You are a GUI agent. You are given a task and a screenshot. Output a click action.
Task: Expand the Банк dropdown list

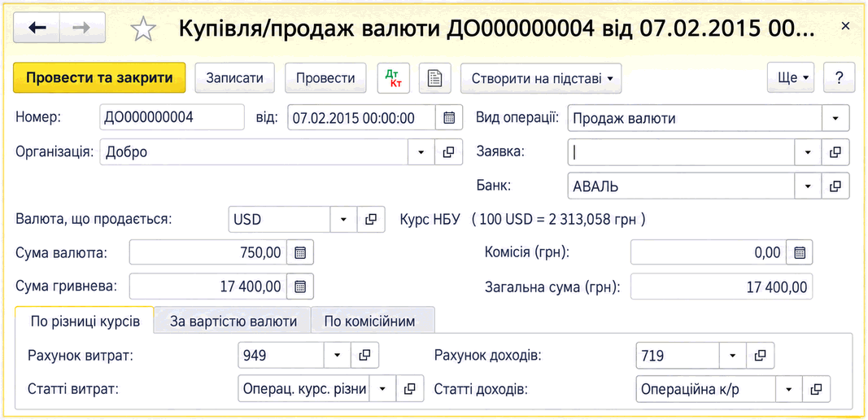tap(809, 186)
